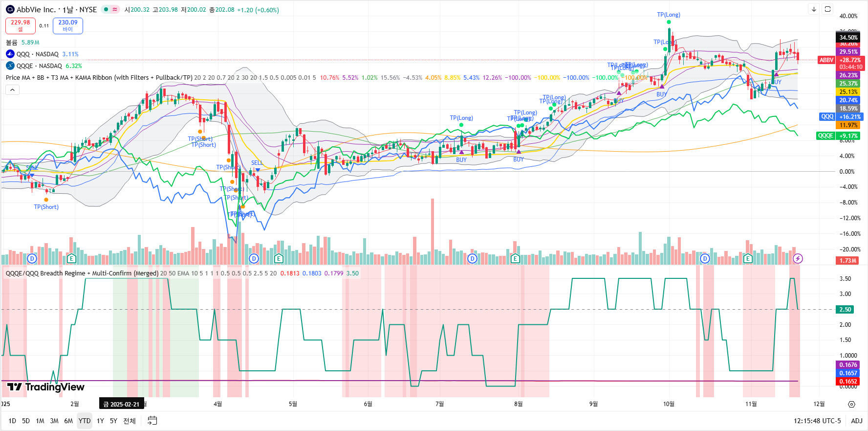Click the January dividend D marker
Image resolution: width=868 pixels, height=431 pixels.
point(32,258)
